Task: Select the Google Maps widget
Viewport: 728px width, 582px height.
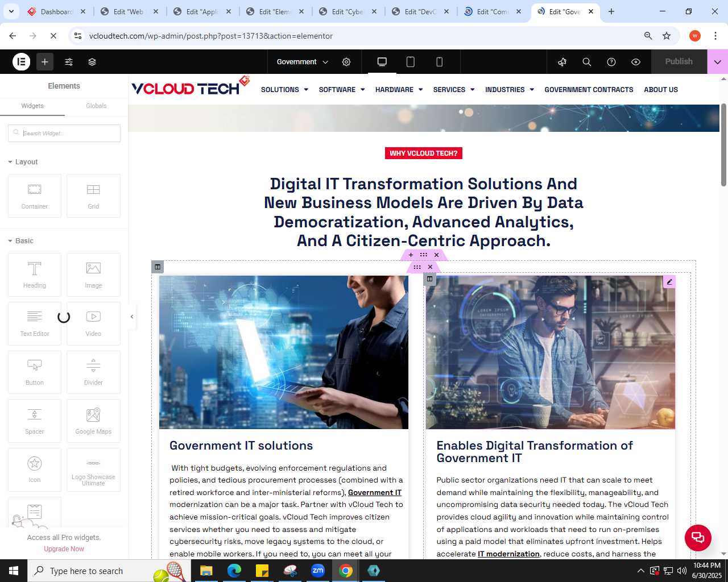Action: click(93, 421)
